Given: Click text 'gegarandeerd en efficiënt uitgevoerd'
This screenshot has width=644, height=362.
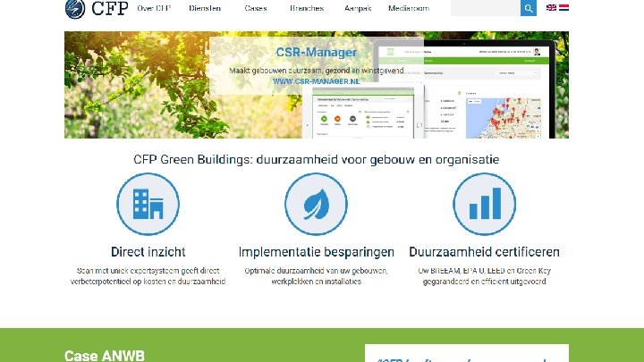Looking at the screenshot, I should [x=484, y=282].
